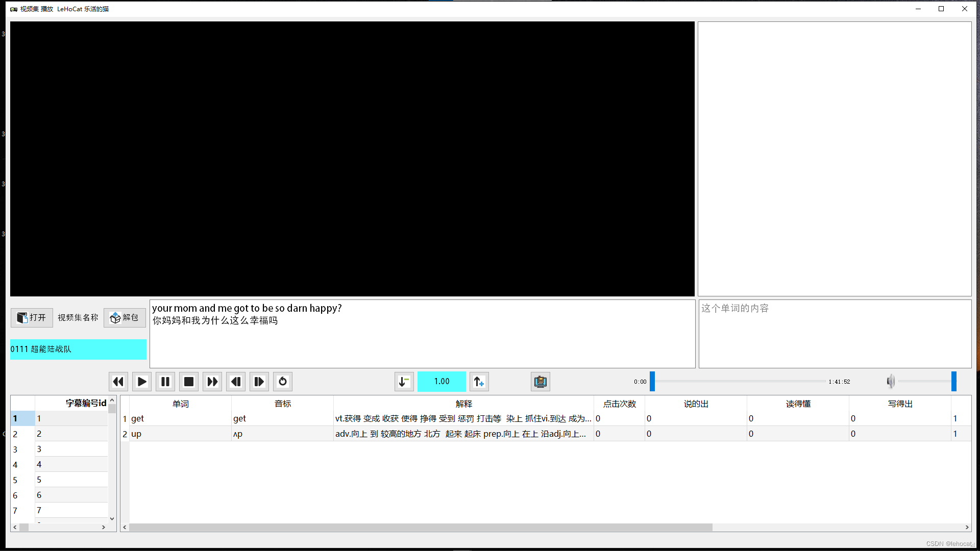Click the fast forward button
Viewport: 980px width, 551px height.
click(212, 382)
